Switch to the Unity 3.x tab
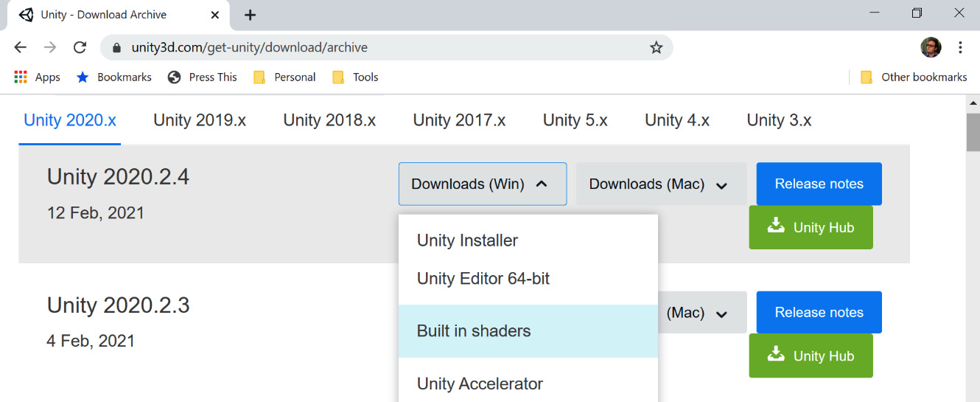Viewport: 980px width, 402px height. point(779,120)
